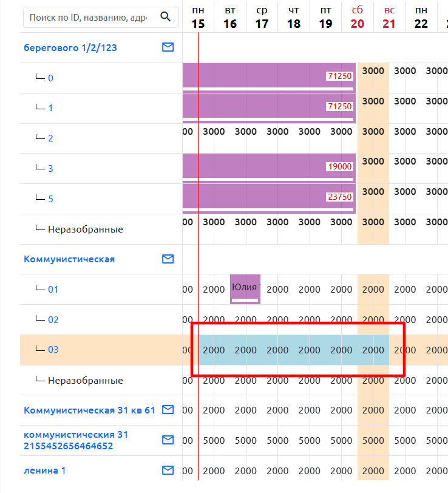448x493 pixels.
Task: Open the ленина 1 property link
Action: tap(45, 471)
